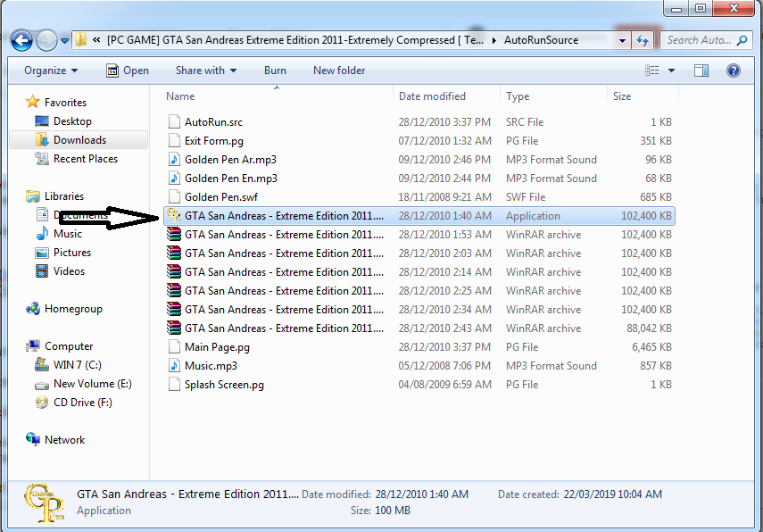
Task: Click the Forward navigation arrow
Action: pos(46,40)
